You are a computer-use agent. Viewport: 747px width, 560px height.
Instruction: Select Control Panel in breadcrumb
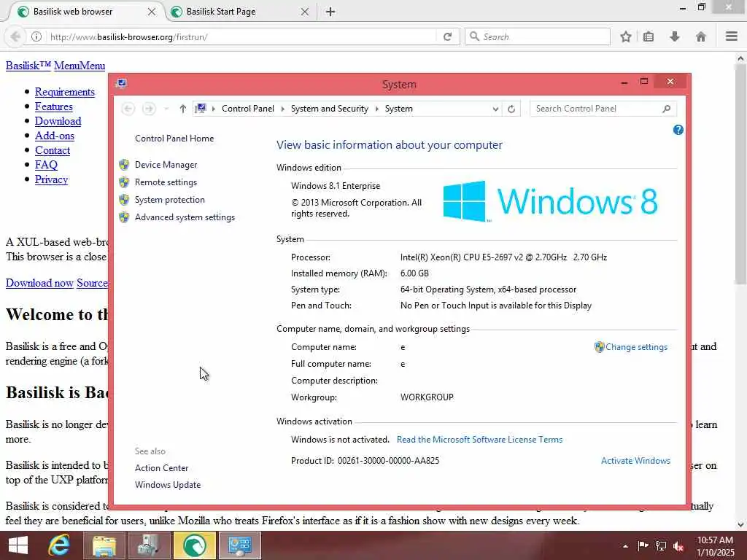click(248, 109)
